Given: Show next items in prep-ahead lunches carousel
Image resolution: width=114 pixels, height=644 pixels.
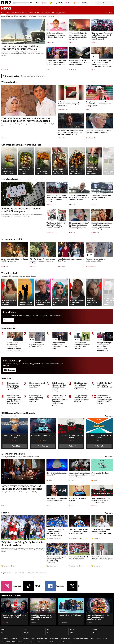Looking at the screenshot, I should click(x=111, y=161).
